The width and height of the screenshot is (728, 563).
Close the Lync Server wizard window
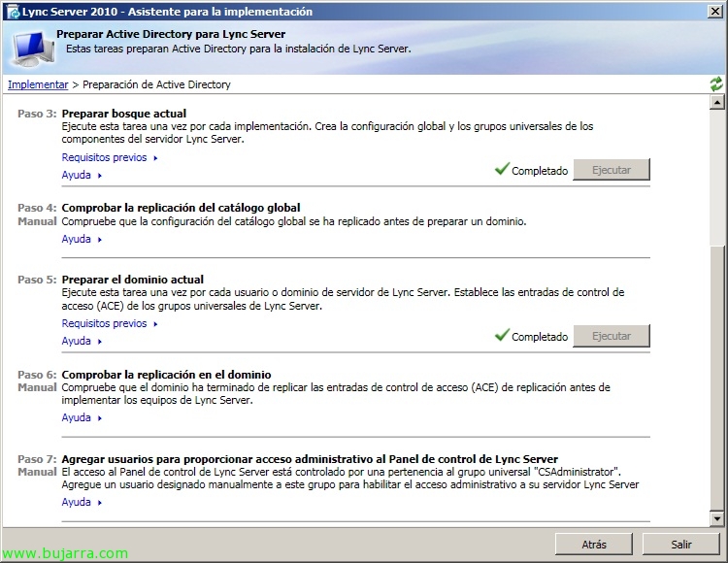(715, 11)
